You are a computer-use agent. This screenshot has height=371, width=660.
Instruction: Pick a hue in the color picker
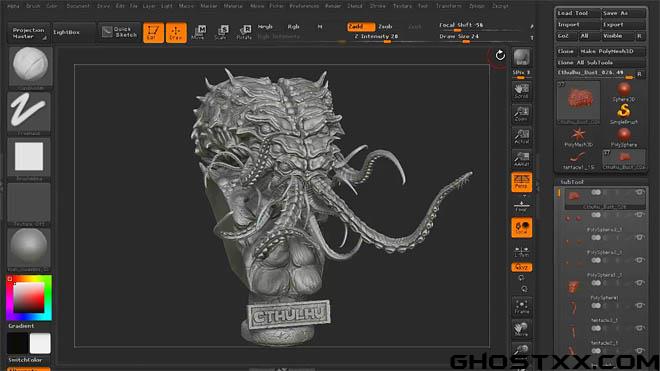(x=29, y=298)
